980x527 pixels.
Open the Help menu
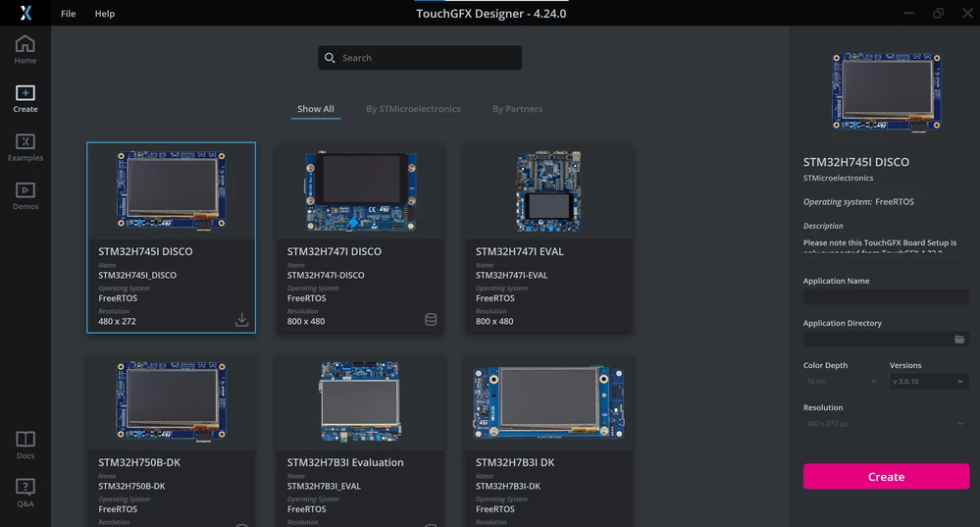104,13
